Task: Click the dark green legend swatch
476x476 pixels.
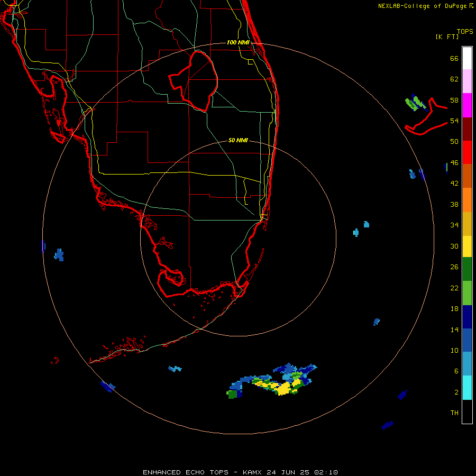Action: (467, 269)
